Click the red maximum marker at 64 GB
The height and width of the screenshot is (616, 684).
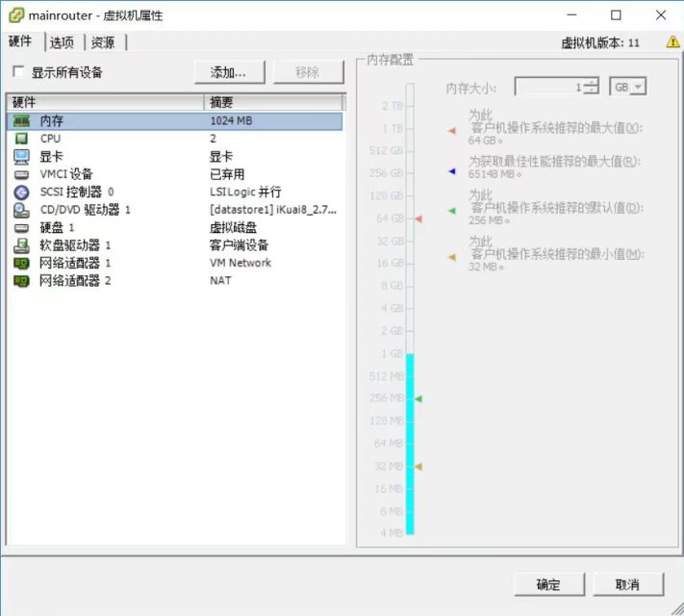418,218
